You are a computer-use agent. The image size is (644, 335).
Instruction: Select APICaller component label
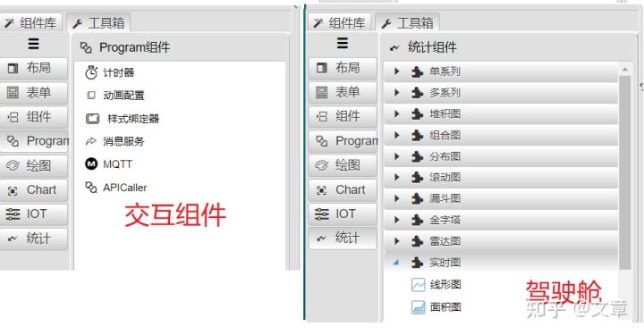click(125, 188)
